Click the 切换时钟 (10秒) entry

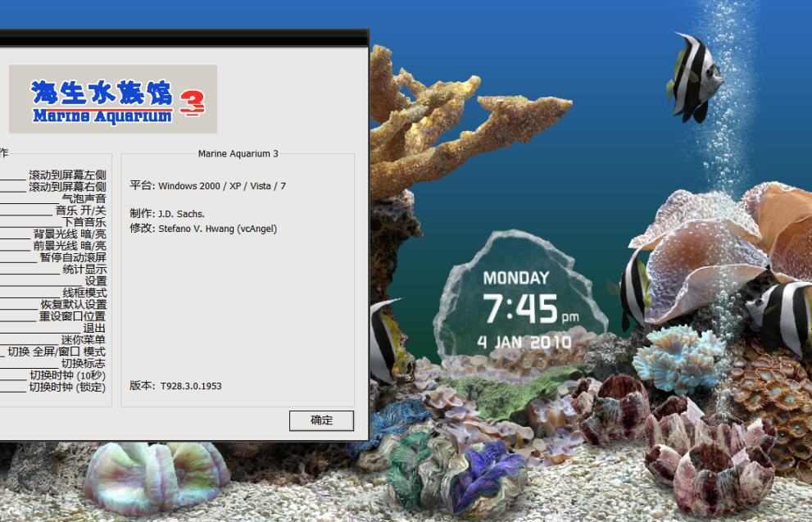67,375
